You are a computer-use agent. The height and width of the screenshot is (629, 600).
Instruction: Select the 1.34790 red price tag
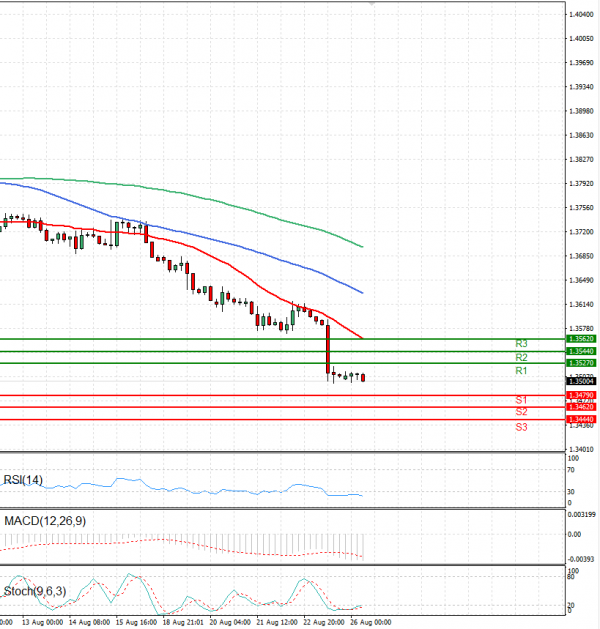[581, 396]
